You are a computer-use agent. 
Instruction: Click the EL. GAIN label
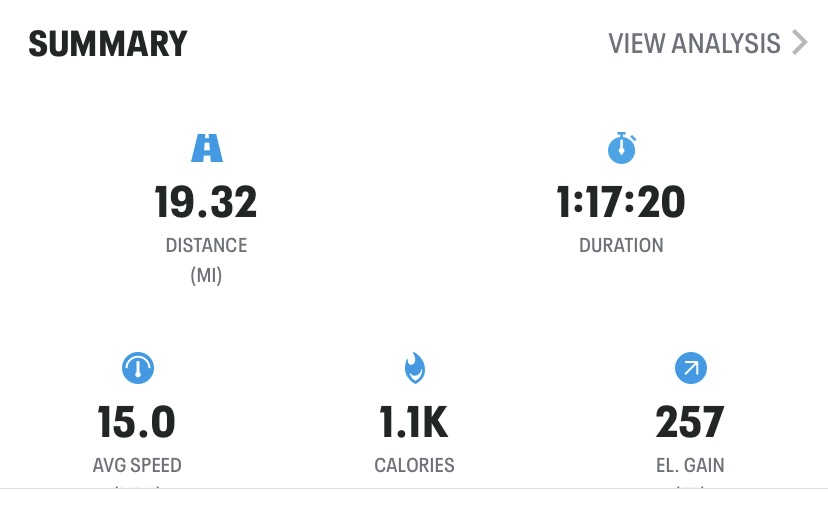point(690,465)
